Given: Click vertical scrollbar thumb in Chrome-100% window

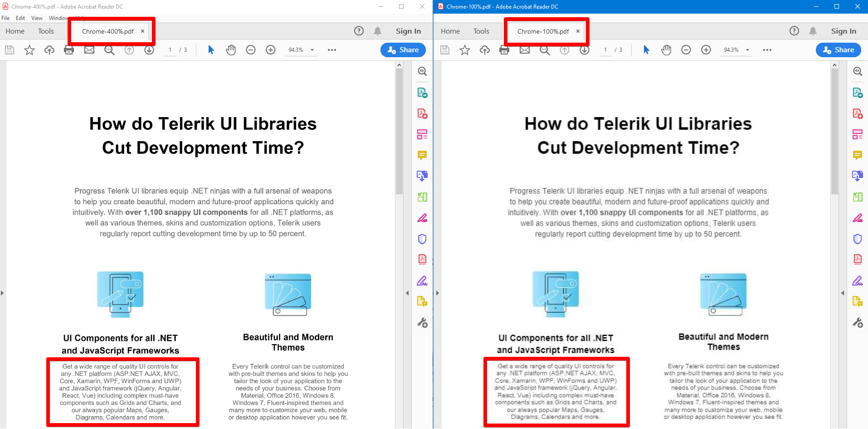Looking at the screenshot, I should pyautogui.click(x=834, y=131).
